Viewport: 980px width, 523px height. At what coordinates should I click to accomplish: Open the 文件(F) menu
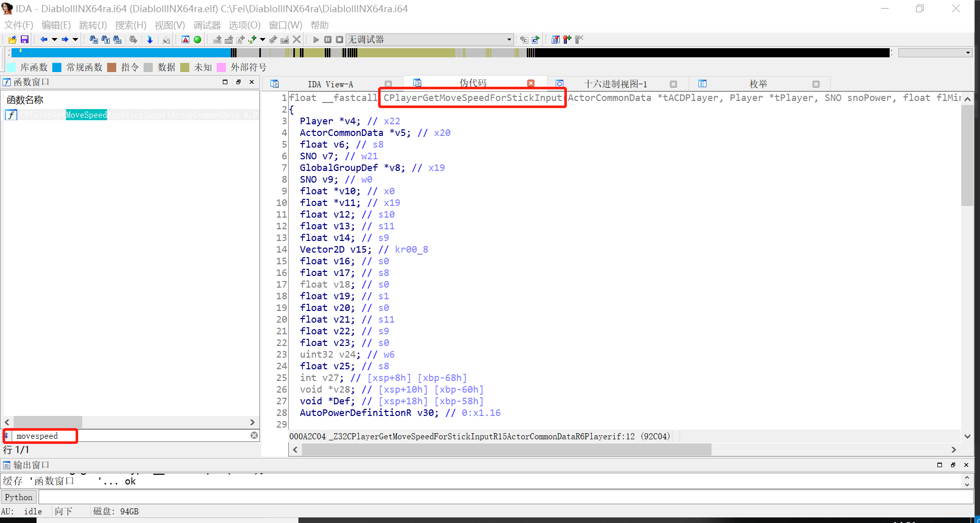[19, 25]
